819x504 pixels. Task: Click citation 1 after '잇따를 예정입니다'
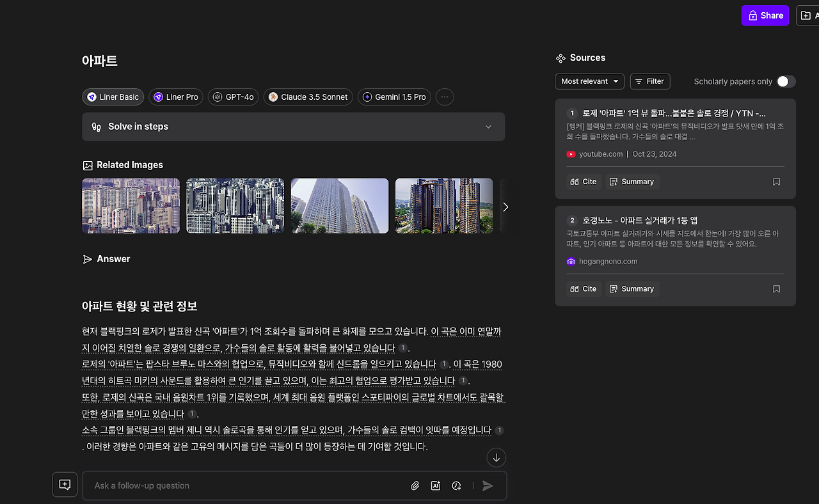(499, 430)
